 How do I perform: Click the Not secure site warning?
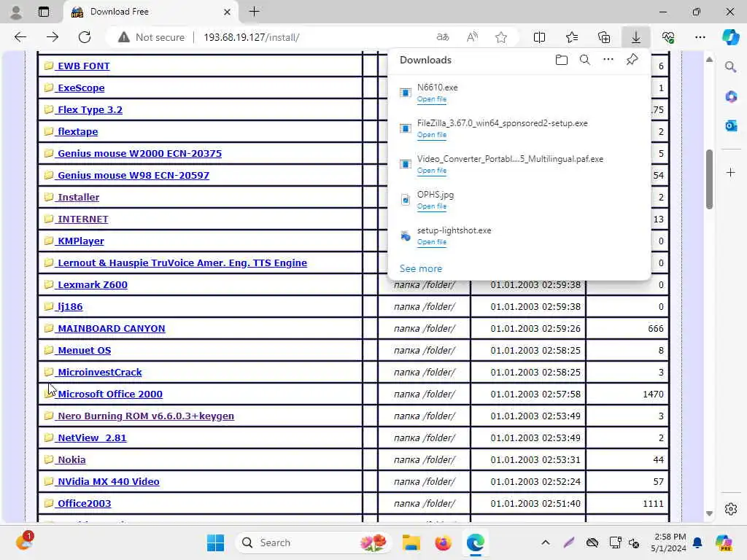tap(151, 37)
